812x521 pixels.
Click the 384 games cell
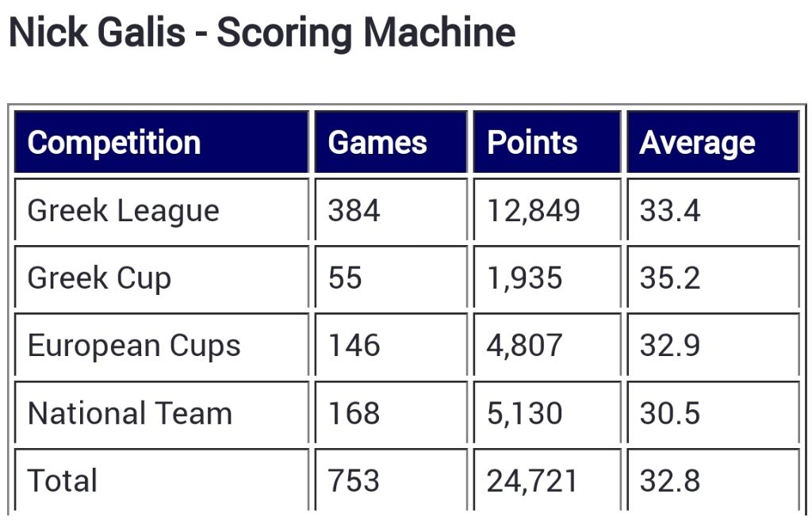click(354, 211)
